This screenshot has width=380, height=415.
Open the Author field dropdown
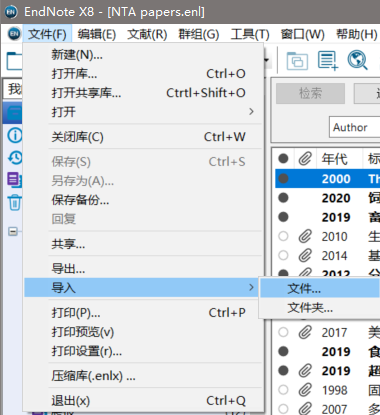coord(355,127)
